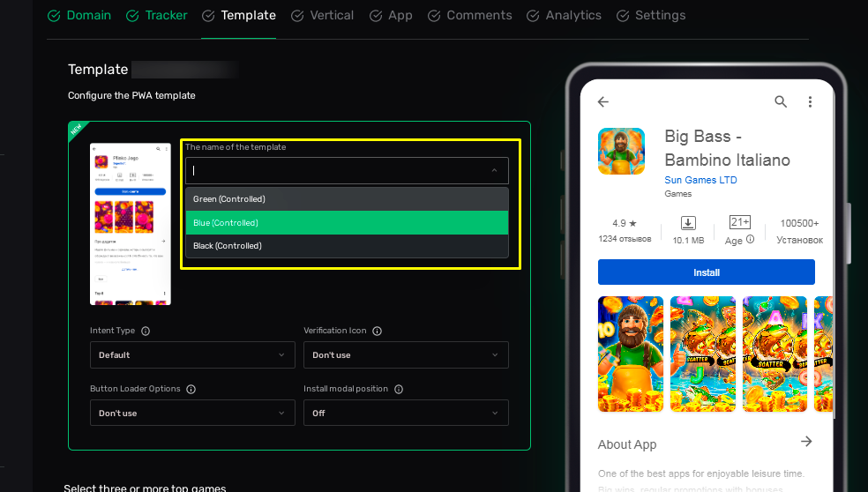The height and width of the screenshot is (492, 868).
Task: Switch to the Vertical tab
Action: coord(323,16)
